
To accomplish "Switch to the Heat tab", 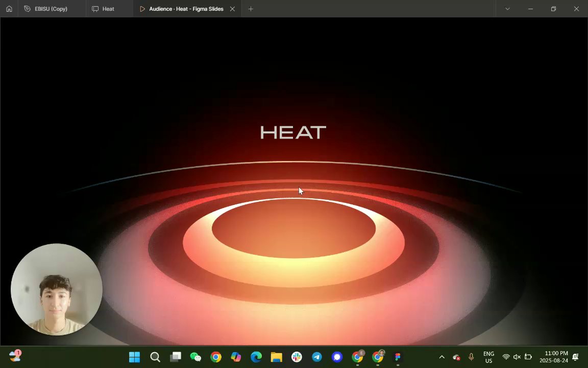I will (x=109, y=9).
